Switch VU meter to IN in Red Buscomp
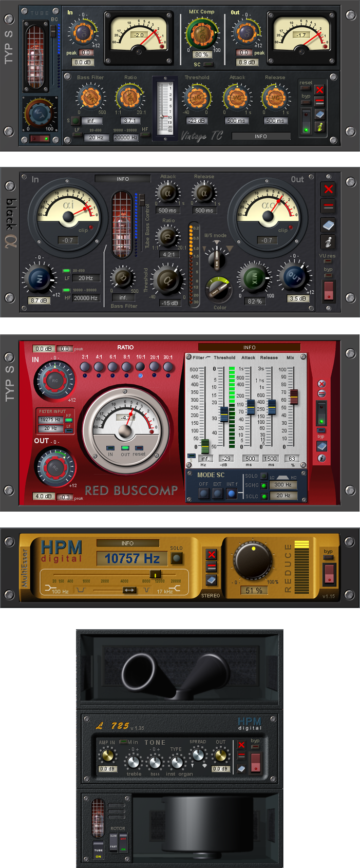 tap(110, 448)
